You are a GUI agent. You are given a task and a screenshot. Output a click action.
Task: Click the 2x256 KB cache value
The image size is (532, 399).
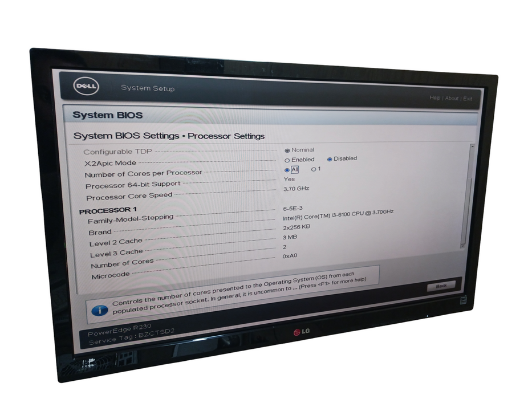coord(297,227)
